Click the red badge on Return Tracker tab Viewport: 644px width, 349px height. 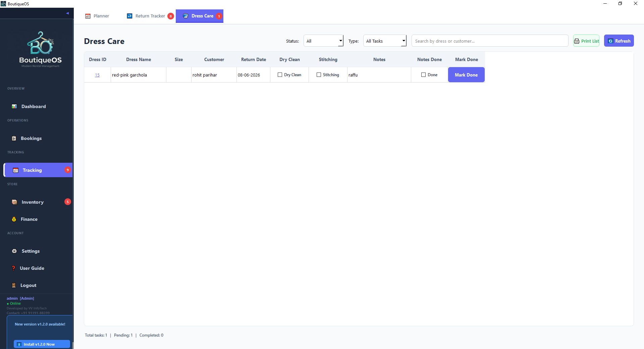click(171, 16)
